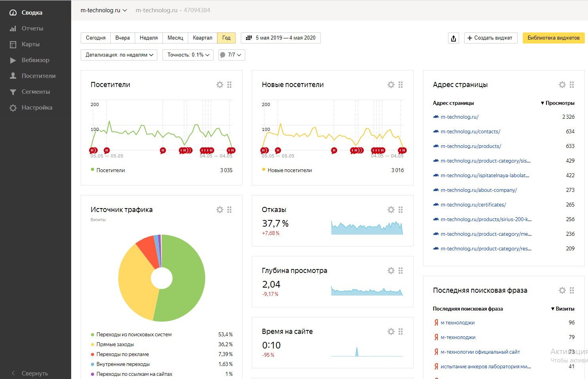Click the yellow Прямые заходы legend dot
Screen dimensions: 588x379
pos(93,345)
